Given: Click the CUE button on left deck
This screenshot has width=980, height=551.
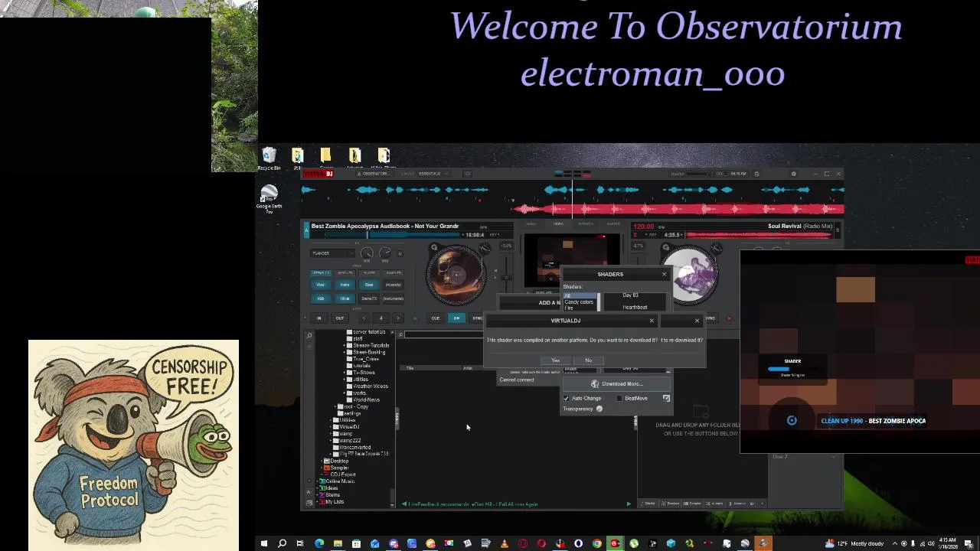Looking at the screenshot, I should coord(435,318).
